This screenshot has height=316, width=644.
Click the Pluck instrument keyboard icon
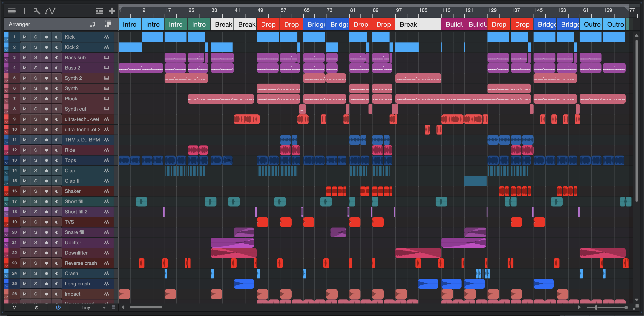[x=106, y=98]
